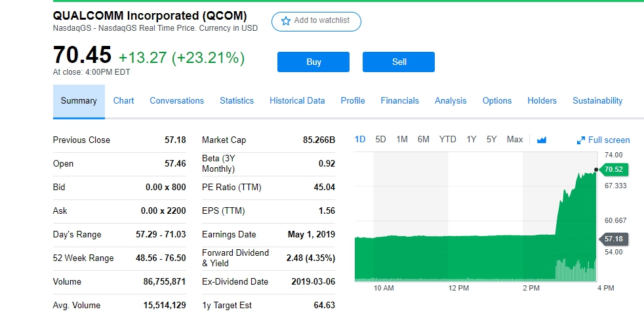The width and height of the screenshot is (644, 322).
Task: Go to the Financials tab
Action: (399, 100)
